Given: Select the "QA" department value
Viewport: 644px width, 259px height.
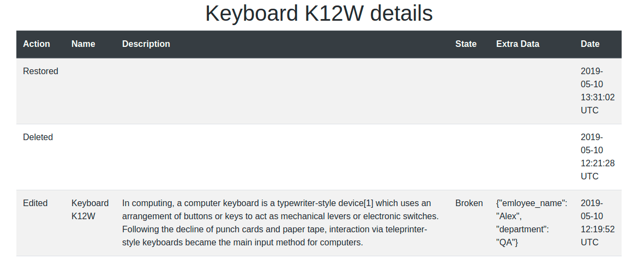Looking at the screenshot, I should 507,243.
